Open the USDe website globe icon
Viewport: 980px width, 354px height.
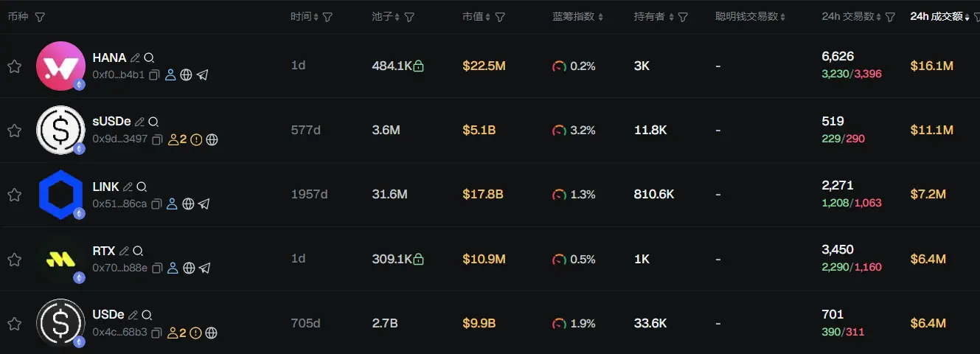212,333
